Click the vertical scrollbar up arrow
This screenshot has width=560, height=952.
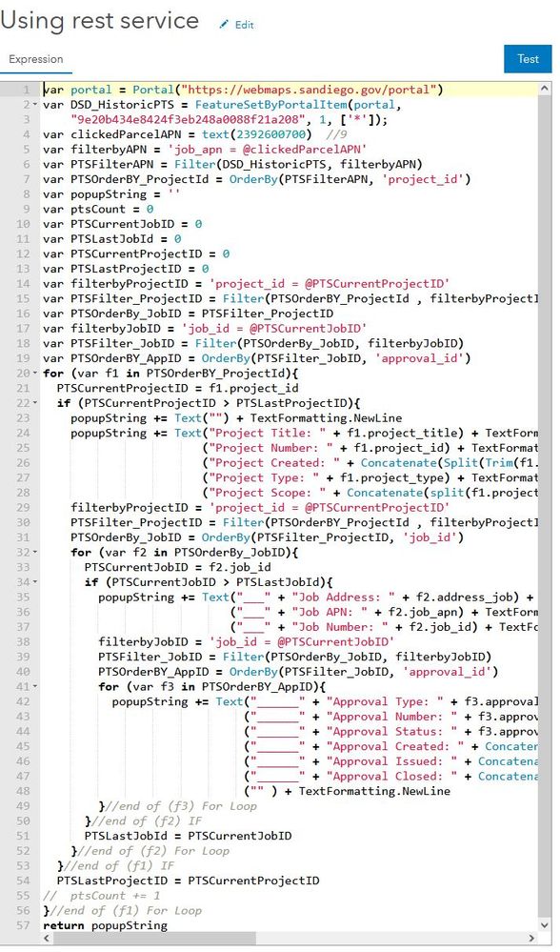(544, 89)
